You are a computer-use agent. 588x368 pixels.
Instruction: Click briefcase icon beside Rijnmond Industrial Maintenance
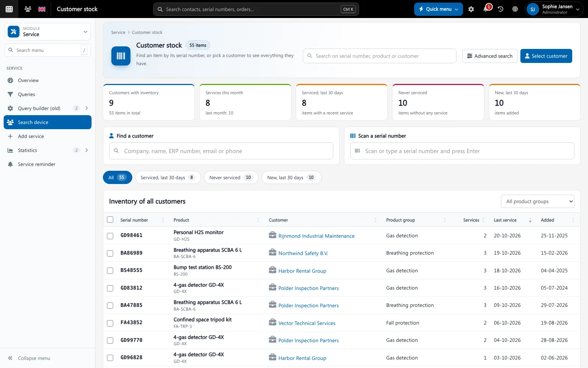(x=273, y=235)
